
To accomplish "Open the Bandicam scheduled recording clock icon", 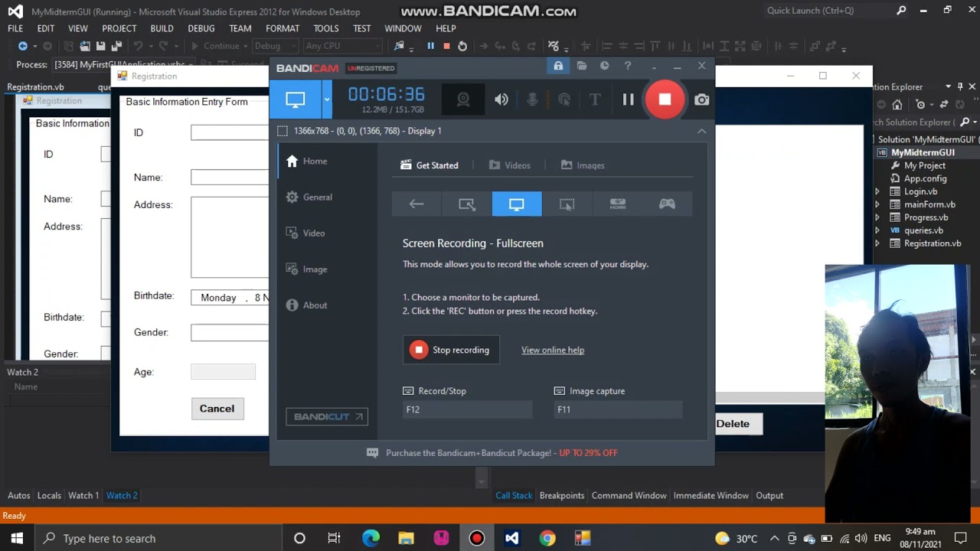I will 605,67.
